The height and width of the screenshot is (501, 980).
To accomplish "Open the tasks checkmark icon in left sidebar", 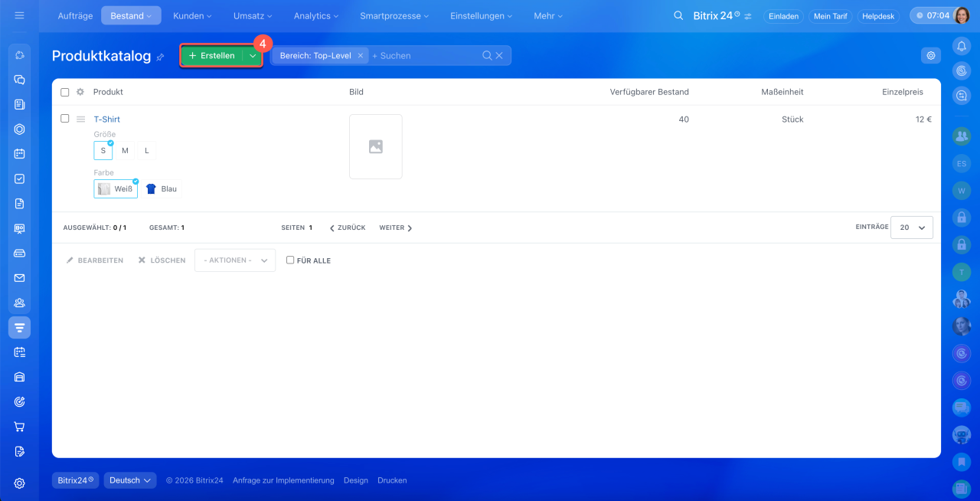I will 20,178.
